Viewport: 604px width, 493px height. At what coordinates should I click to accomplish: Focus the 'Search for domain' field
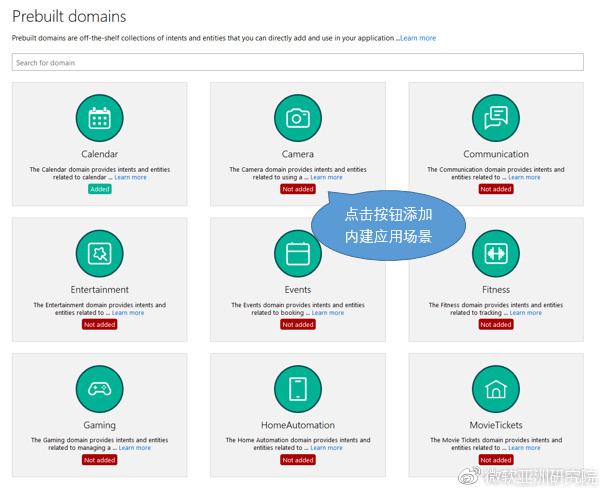(297, 63)
